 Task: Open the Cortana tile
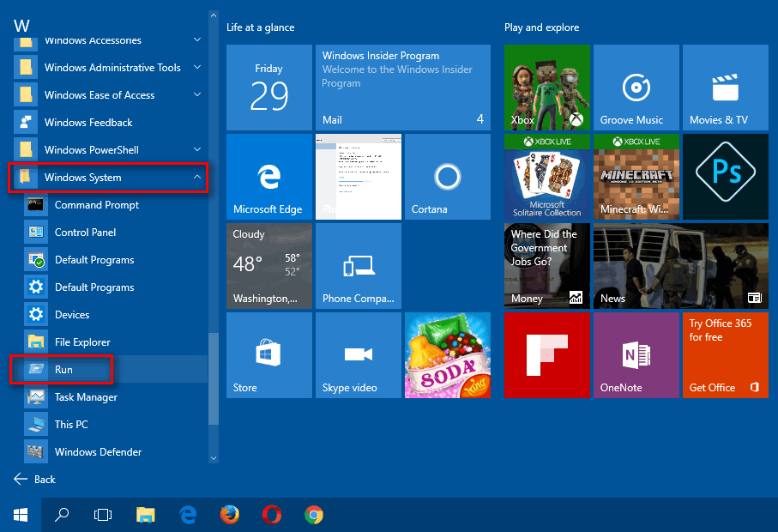448,177
